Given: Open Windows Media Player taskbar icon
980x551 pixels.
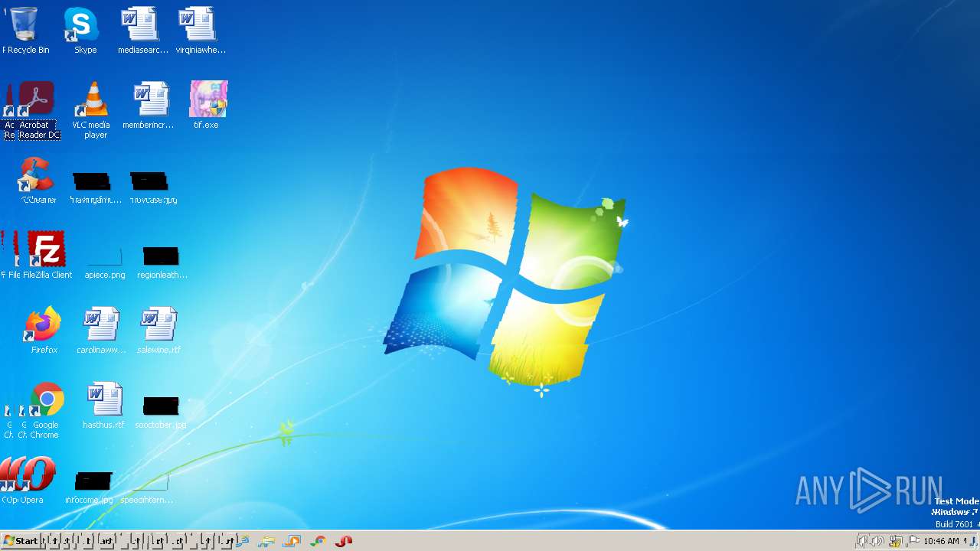Looking at the screenshot, I should coord(292,541).
